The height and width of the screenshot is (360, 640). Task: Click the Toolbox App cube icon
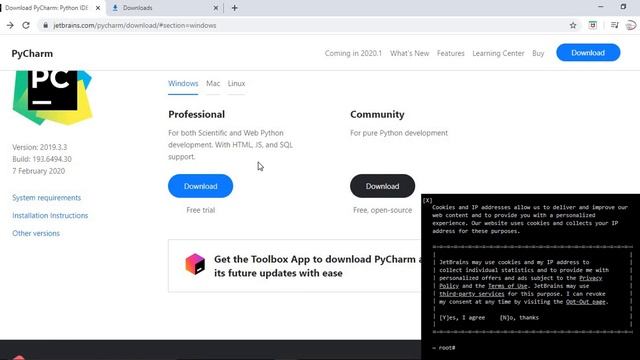(195, 264)
